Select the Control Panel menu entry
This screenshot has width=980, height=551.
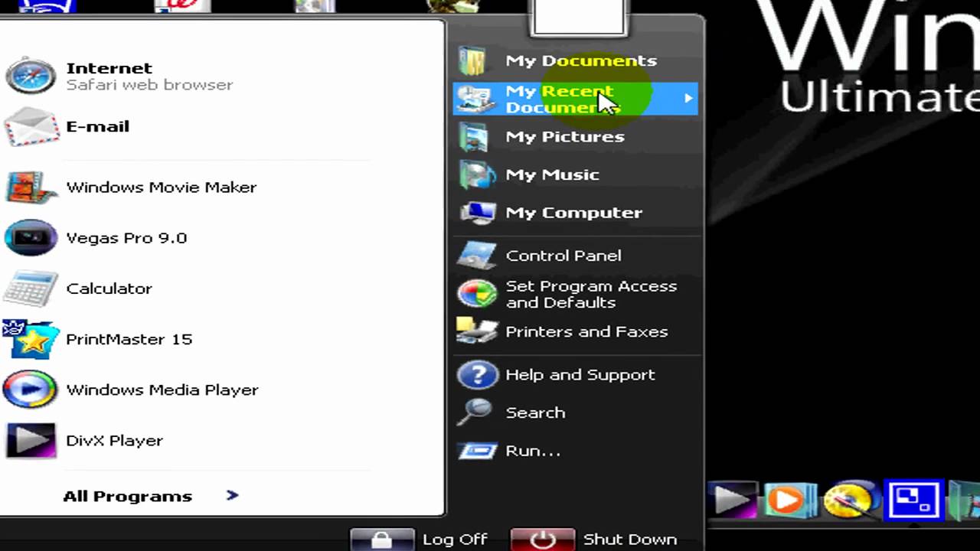(x=575, y=255)
